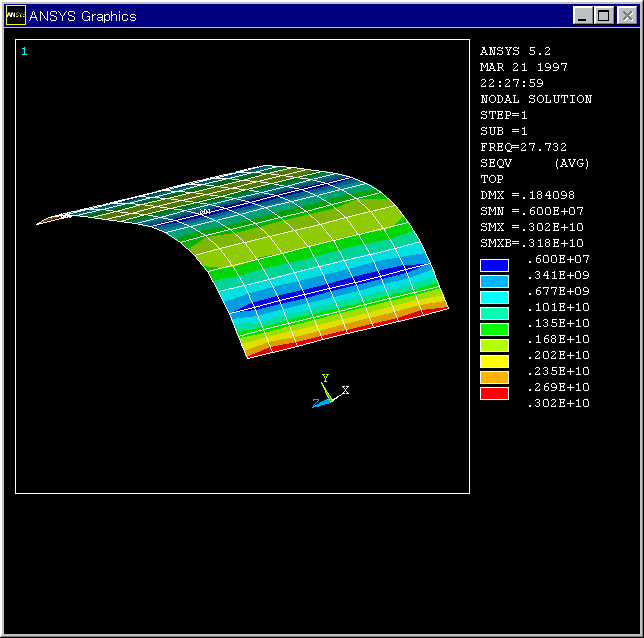
Task: Click the DMX =.184098 value
Action: (x=528, y=195)
